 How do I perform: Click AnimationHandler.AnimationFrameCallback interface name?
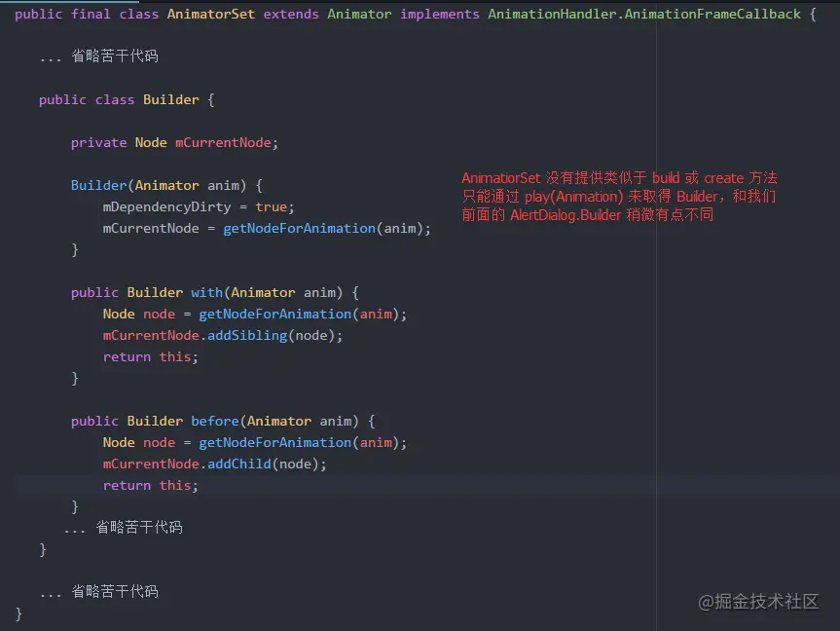click(644, 14)
